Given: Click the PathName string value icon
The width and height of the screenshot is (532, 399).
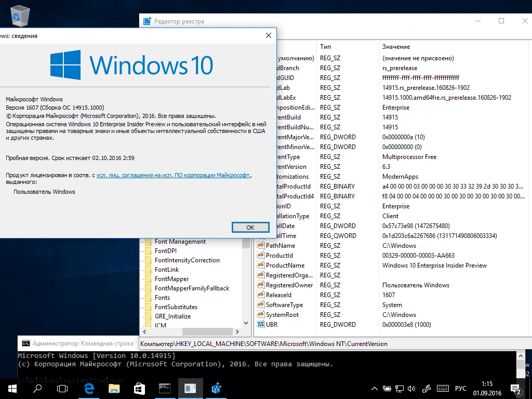Looking at the screenshot, I should (261, 245).
